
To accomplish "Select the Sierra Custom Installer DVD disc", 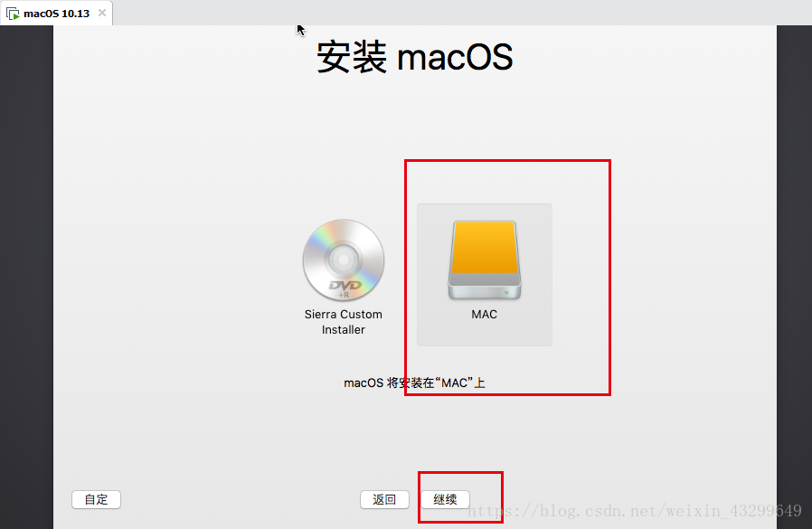I will coord(344,260).
